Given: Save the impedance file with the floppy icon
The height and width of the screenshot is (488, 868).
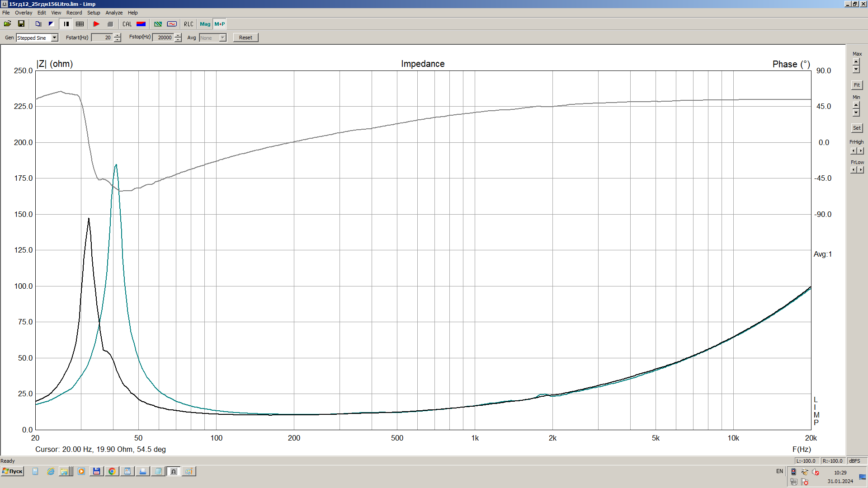Looking at the screenshot, I should pos(21,24).
